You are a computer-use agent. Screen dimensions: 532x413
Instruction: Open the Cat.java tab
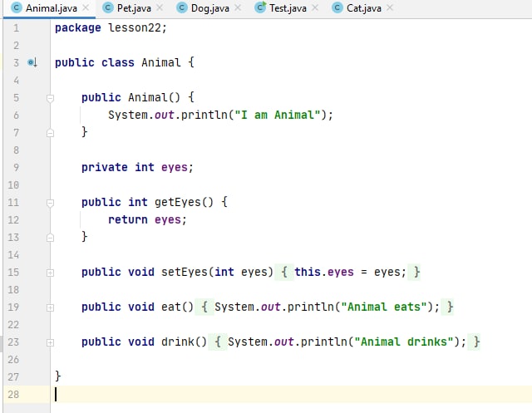(363, 8)
